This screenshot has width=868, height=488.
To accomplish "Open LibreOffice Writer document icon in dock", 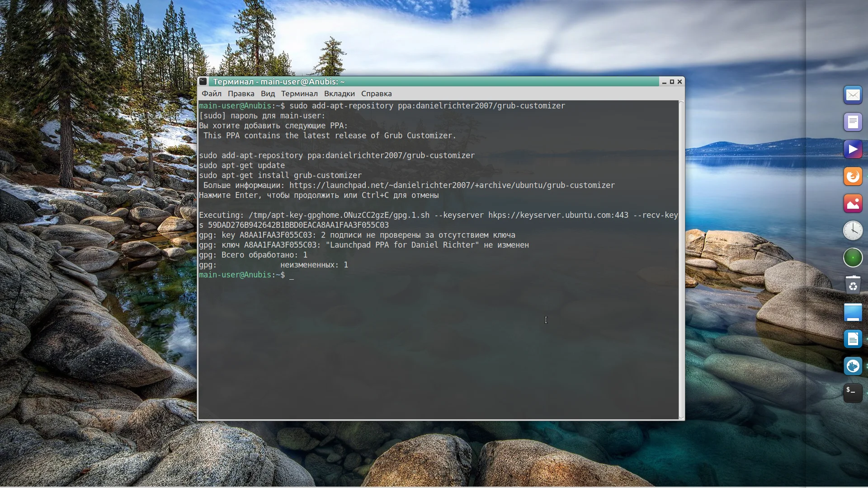I will (x=853, y=339).
